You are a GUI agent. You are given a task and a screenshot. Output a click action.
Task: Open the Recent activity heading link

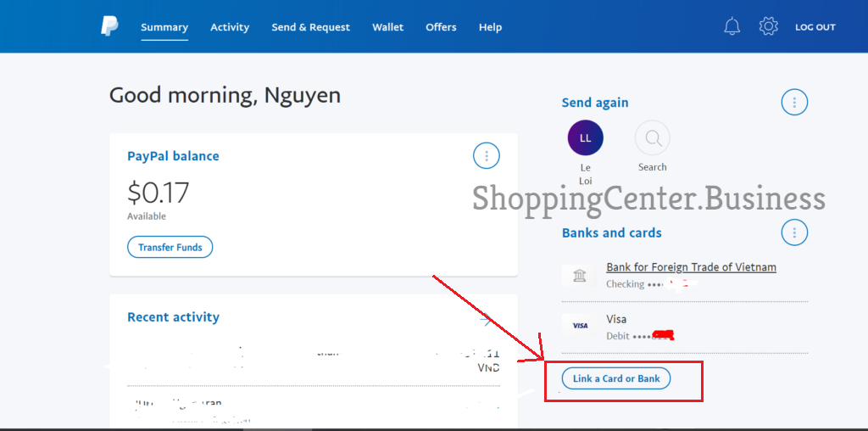[173, 317]
